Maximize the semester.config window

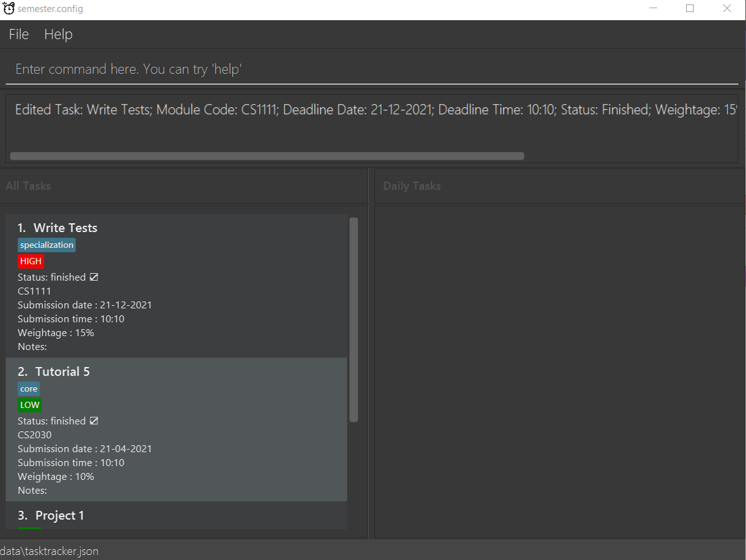click(690, 9)
